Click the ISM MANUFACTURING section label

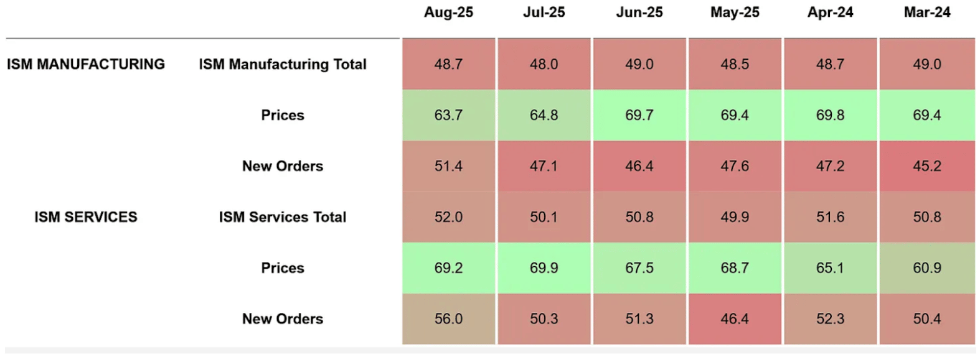86,64
